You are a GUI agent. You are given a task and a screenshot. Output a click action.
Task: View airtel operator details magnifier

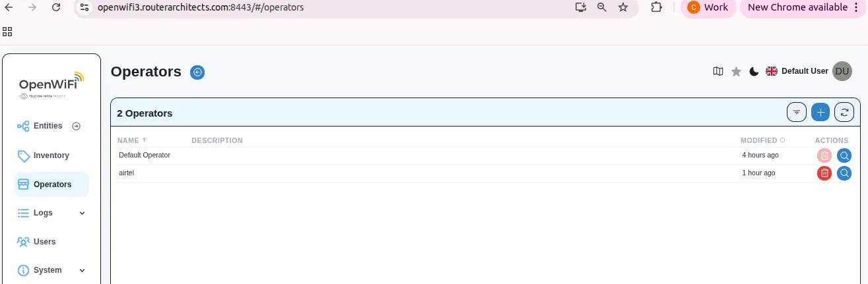point(844,173)
